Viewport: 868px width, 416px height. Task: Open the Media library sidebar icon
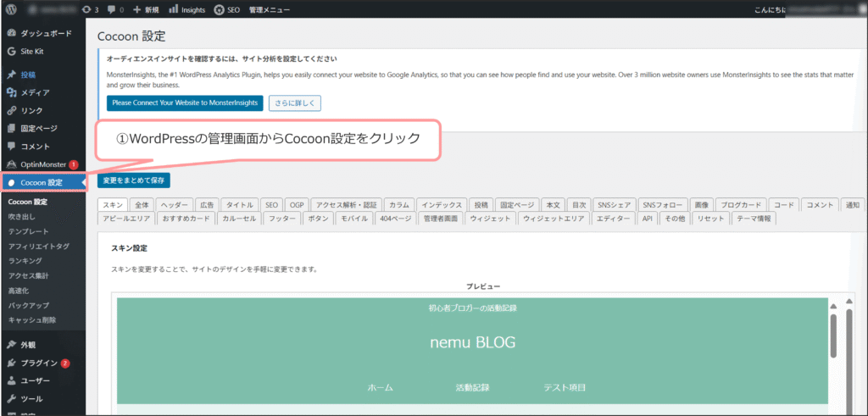click(12, 92)
